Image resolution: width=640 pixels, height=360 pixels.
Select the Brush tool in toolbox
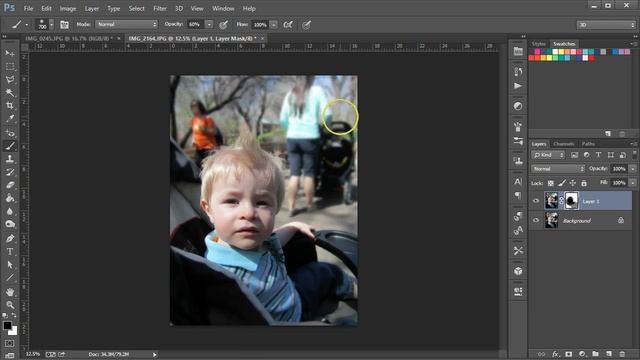10,146
